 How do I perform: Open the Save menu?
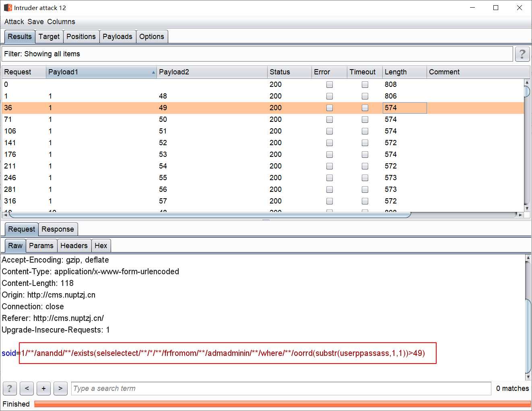[35, 22]
